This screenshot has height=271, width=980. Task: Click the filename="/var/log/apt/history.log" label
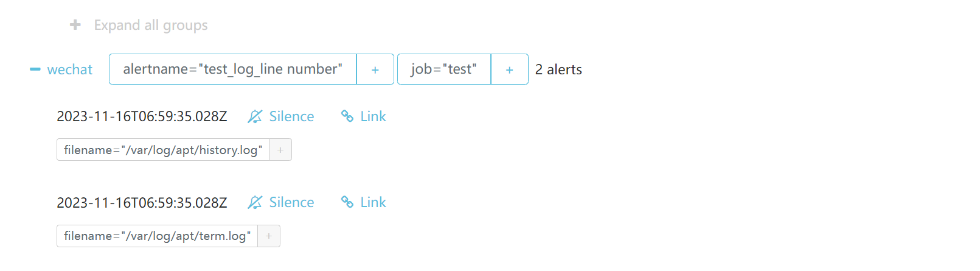coord(163,150)
